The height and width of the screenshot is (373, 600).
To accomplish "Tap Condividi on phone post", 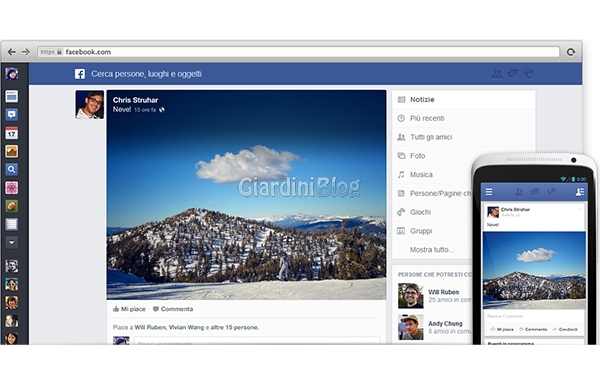I will [x=565, y=329].
